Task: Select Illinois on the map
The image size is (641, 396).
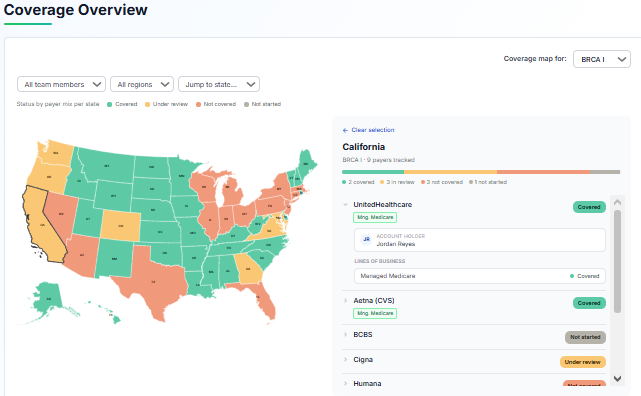Action: pyautogui.click(x=210, y=219)
